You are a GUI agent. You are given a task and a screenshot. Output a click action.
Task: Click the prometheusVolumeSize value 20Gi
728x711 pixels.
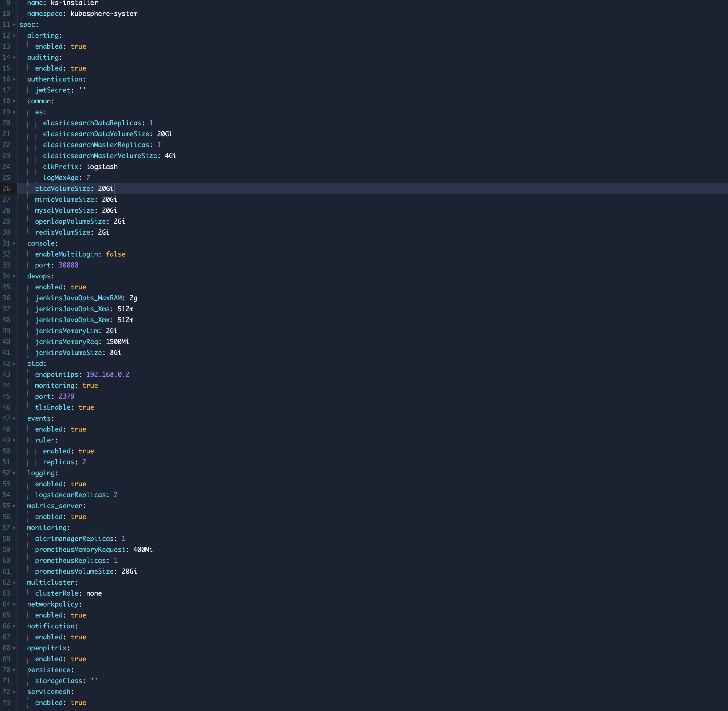[129, 571]
